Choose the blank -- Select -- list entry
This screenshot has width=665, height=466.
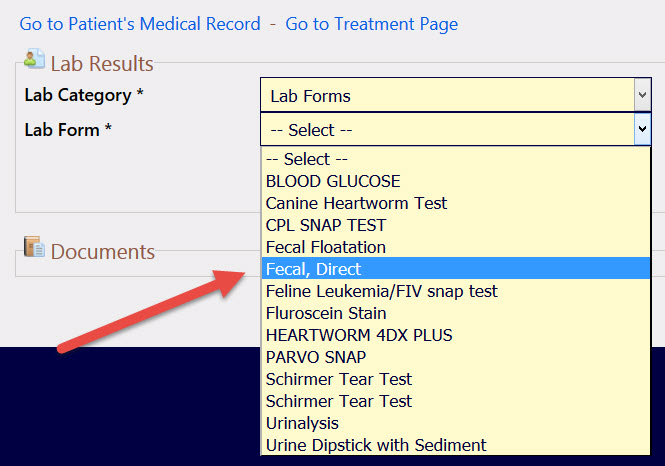click(x=455, y=159)
